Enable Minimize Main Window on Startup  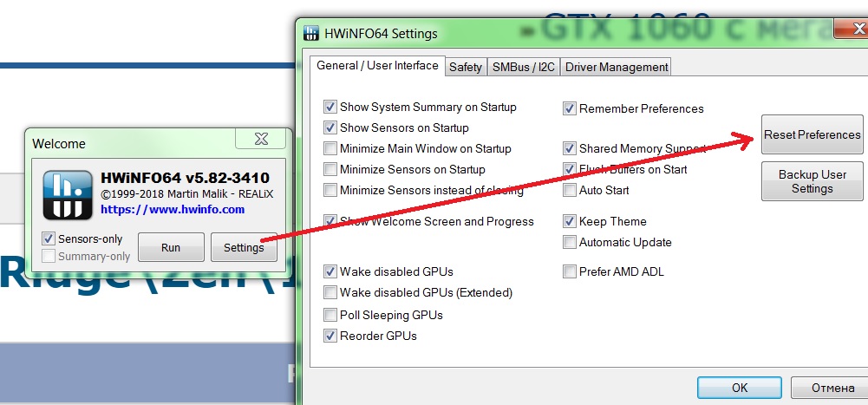(330, 149)
